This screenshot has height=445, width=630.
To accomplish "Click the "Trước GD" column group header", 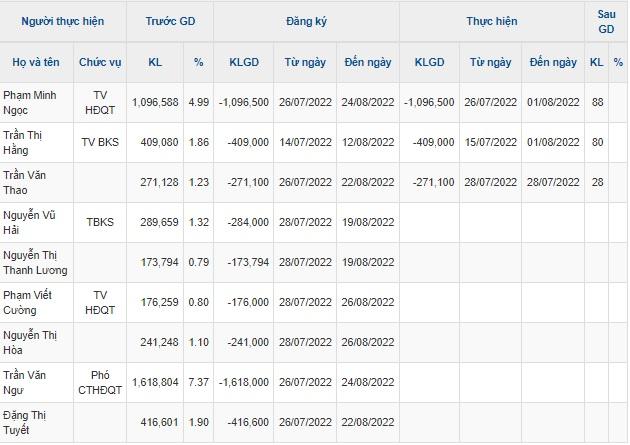I will [168, 21].
